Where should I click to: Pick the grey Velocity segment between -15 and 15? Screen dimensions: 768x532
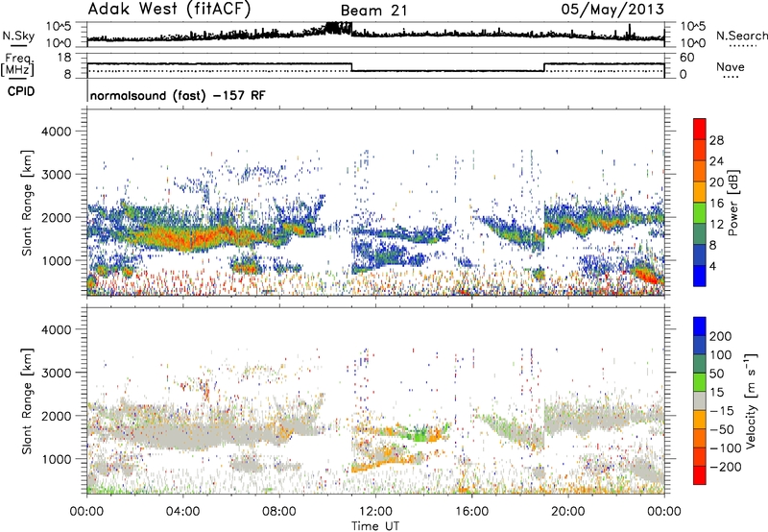700,400
